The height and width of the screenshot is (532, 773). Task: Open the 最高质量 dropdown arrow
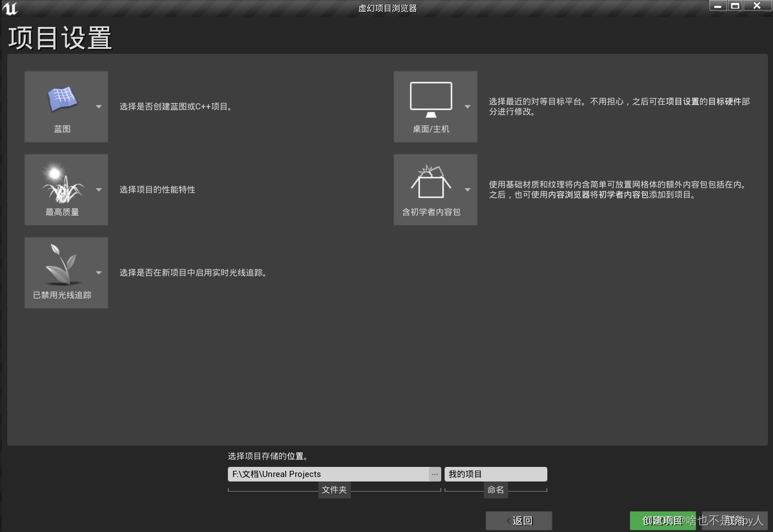pos(99,190)
